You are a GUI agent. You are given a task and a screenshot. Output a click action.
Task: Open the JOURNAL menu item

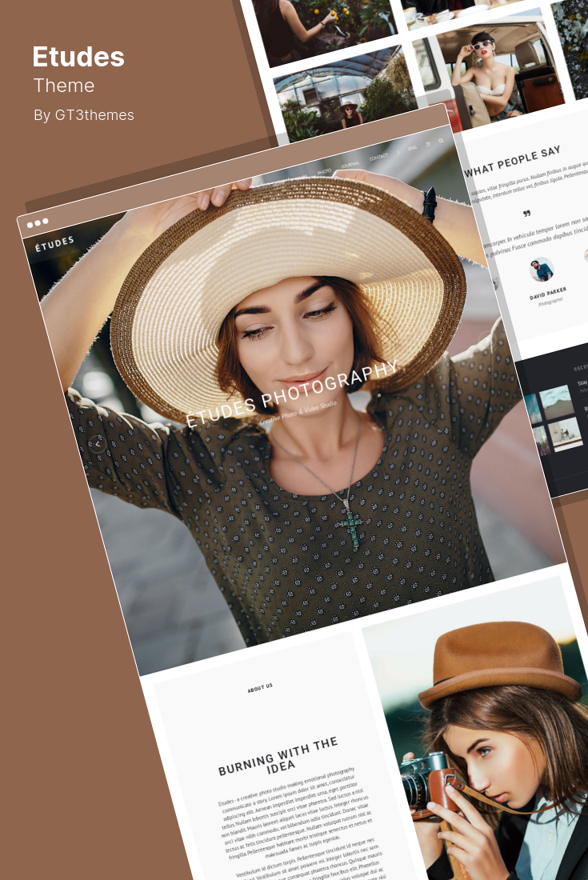click(x=350, y=165)
